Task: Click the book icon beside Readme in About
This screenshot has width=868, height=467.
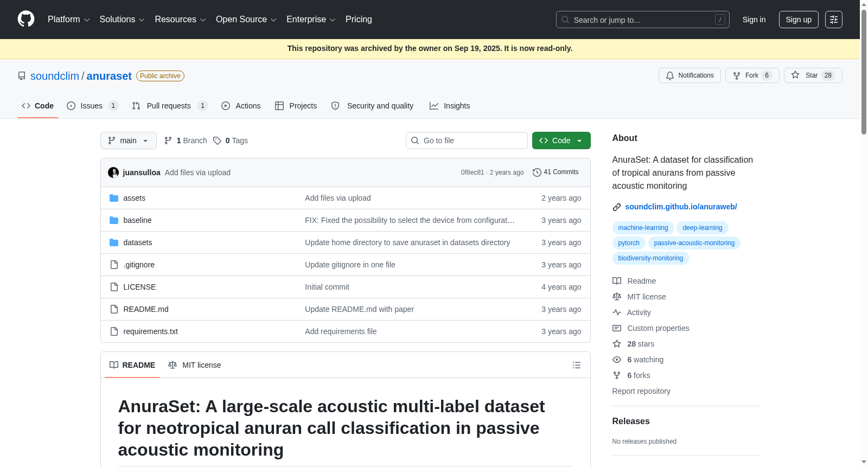Action: [617, 281]
